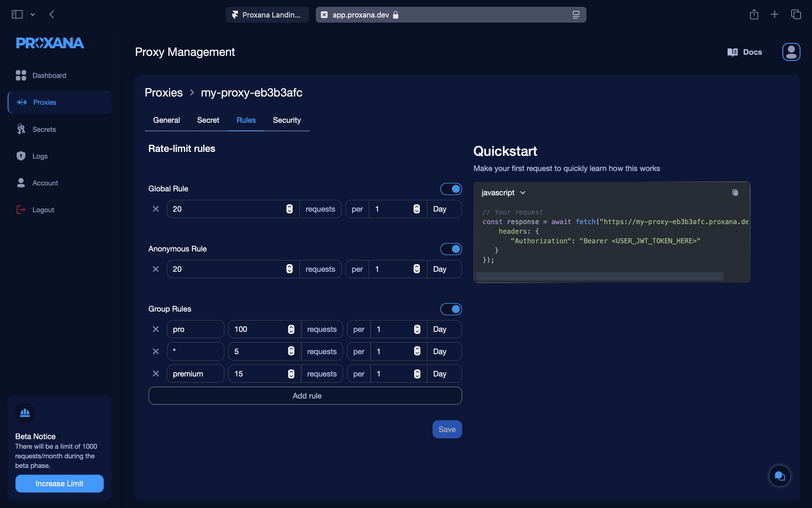
Task: Click the app.proxana.dev address bar
Action: coord(451,15)
